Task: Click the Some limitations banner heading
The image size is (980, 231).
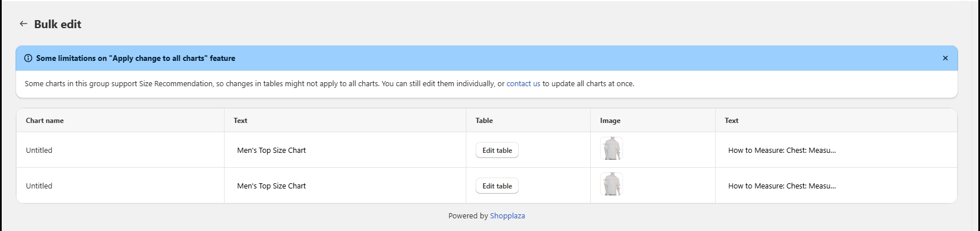Action: 136,58
